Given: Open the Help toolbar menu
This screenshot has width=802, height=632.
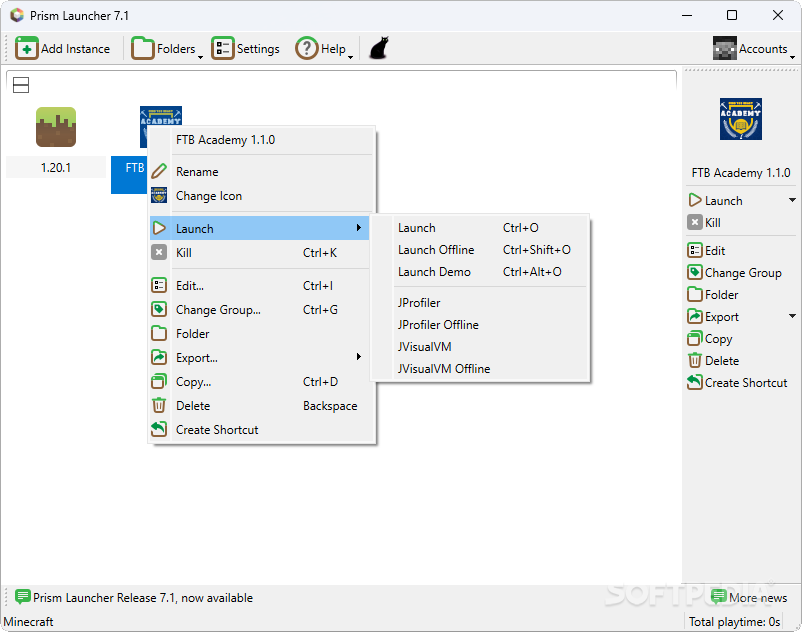Looking at the screenshot, I should [324, 49].
